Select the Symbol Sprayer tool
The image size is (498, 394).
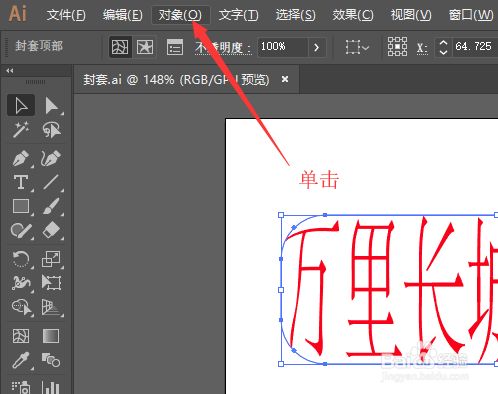21,387
